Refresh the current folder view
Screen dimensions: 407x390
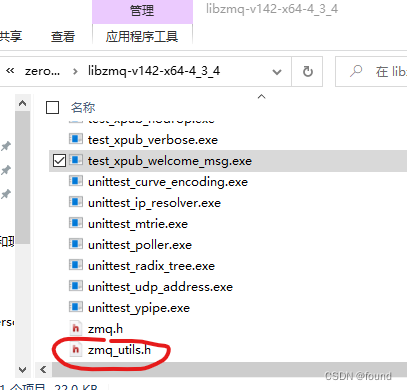(307, 71)
